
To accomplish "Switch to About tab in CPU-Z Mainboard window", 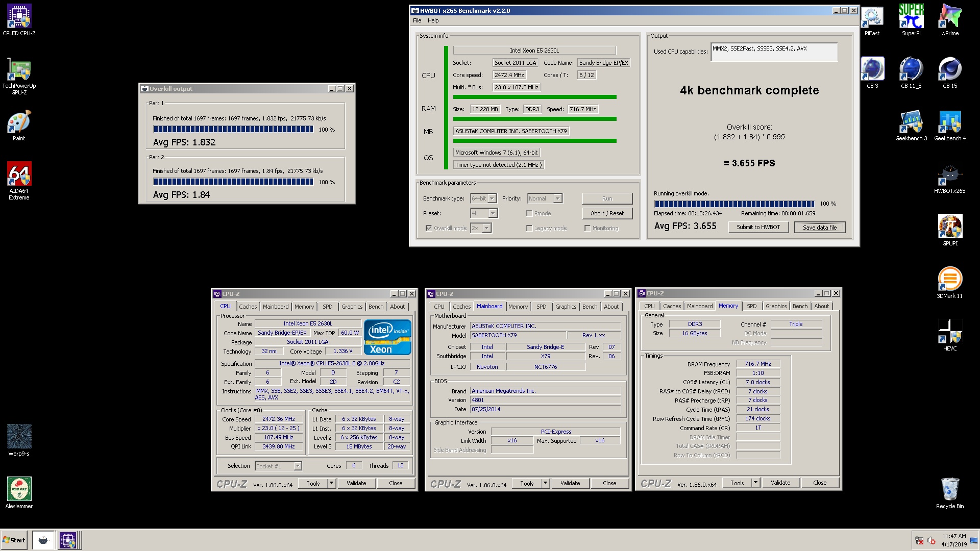I will 611,307.
